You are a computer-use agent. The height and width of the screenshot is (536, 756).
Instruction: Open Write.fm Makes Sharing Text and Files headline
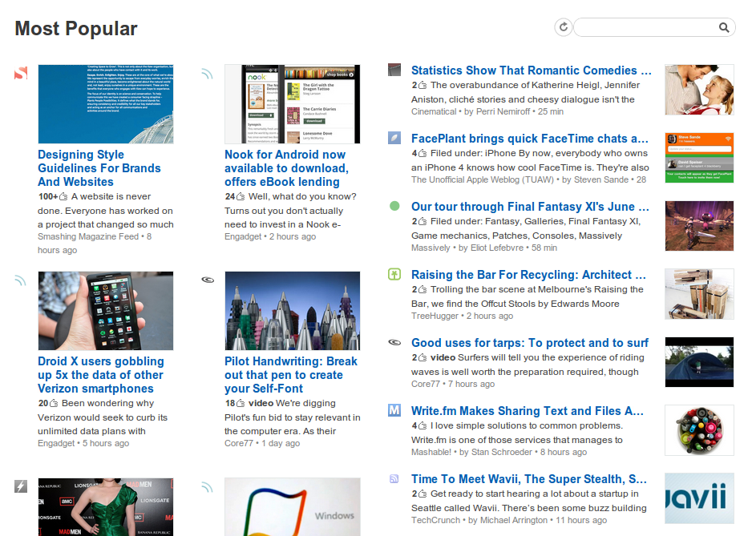click(528, 411)
